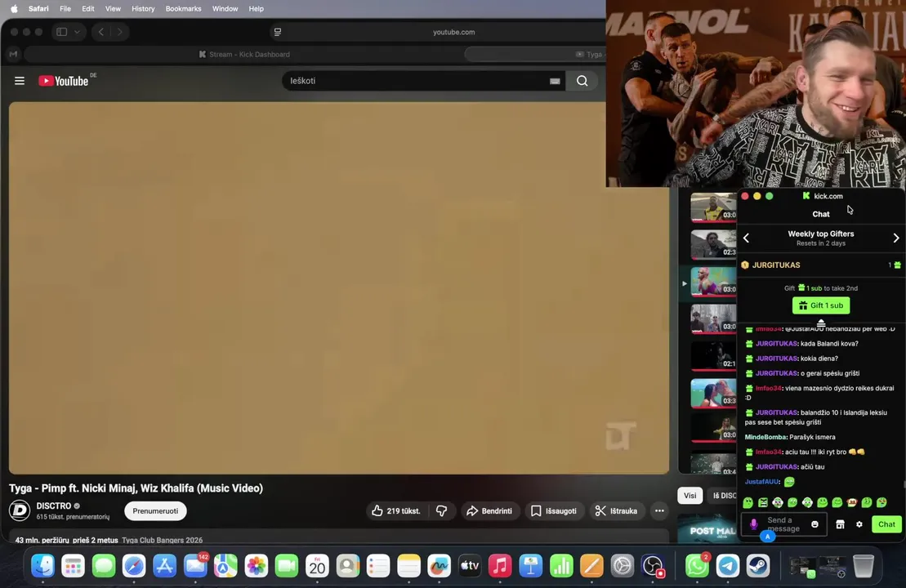Click the JustafAUU username in chat
This screenshot has height=588, width=906.
click(x=762, y=482)
